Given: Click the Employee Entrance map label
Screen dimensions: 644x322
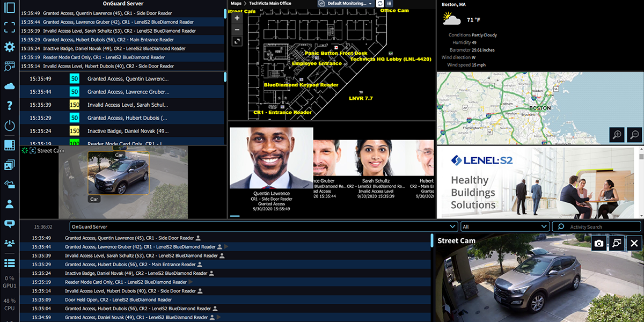Looking at the screenshot, I should tap(317, 63).
